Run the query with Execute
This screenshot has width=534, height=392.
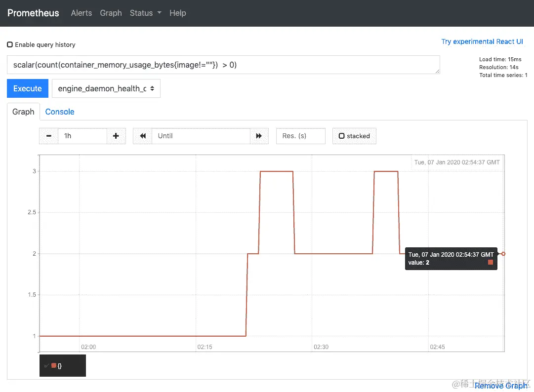click(x=28, y=88)
